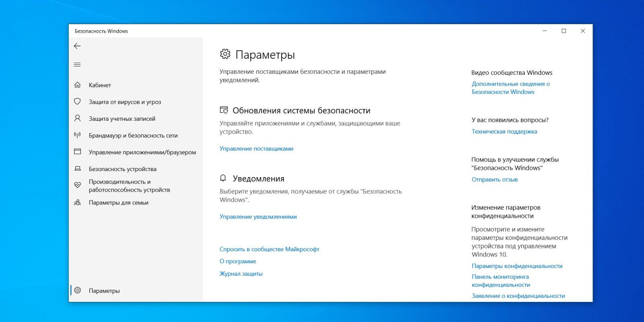Click Техническая поддержка link
Screen dimensions: 644x322
coord(504,131)
